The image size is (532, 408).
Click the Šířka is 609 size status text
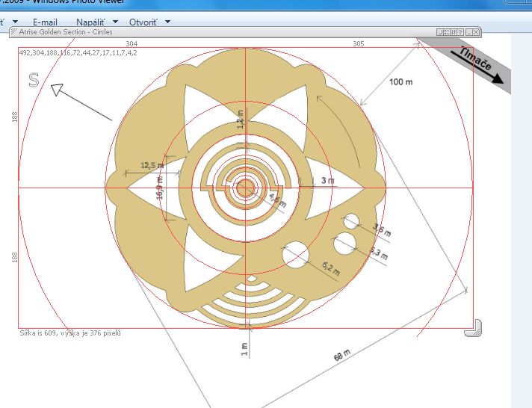[x=70, y=333]
